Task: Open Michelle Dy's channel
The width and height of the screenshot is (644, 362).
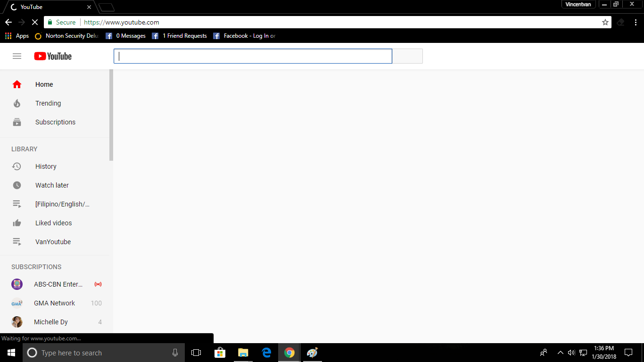Action: [x=55, y=322]
